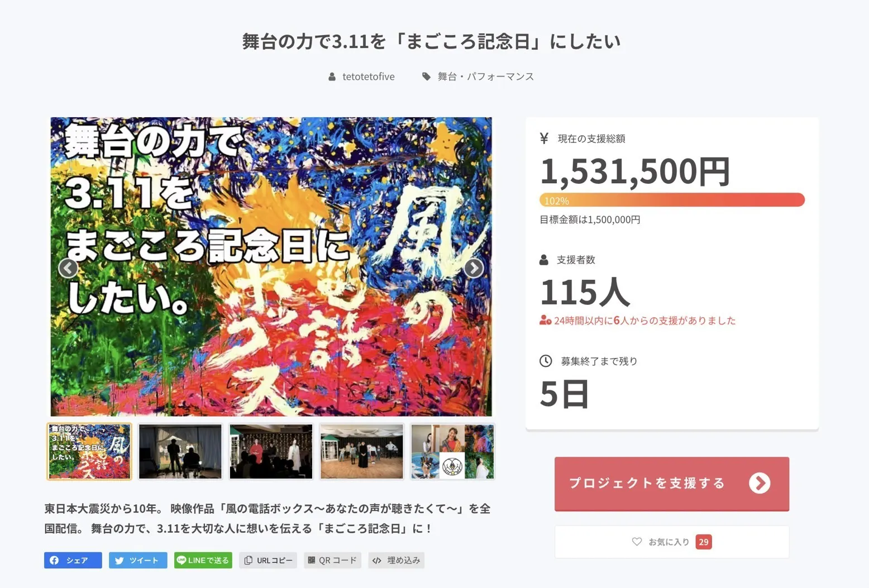Select the fourth rehearsal room thumbnail
The height and width of the screenshot is (588, 869).
(x=362, y=451)
